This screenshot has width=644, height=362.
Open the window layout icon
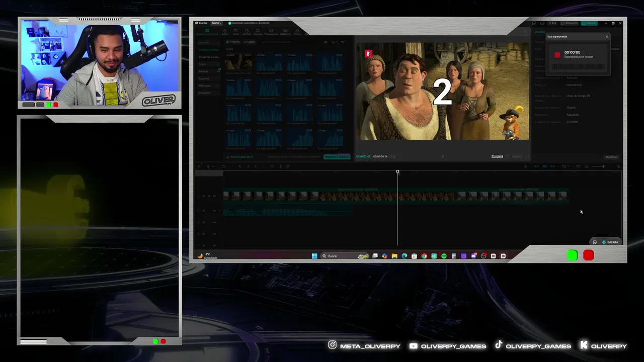[x=535, y=23]
